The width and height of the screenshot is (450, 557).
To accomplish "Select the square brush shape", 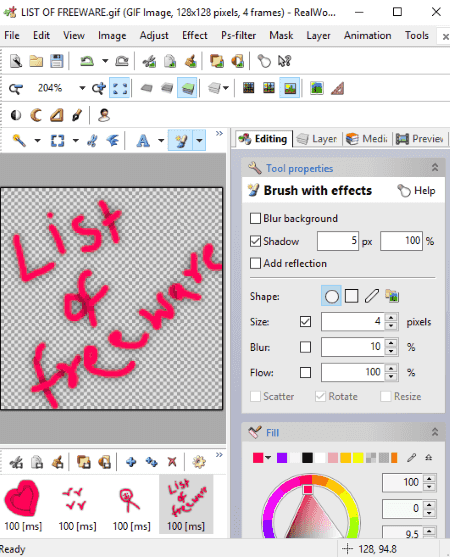I will tap(352, 296).
